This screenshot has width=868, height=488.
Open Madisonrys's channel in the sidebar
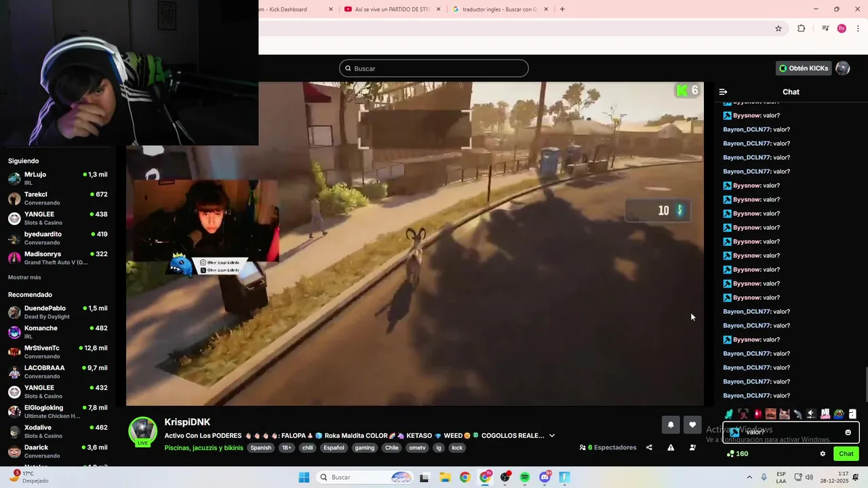coord(58,258)
